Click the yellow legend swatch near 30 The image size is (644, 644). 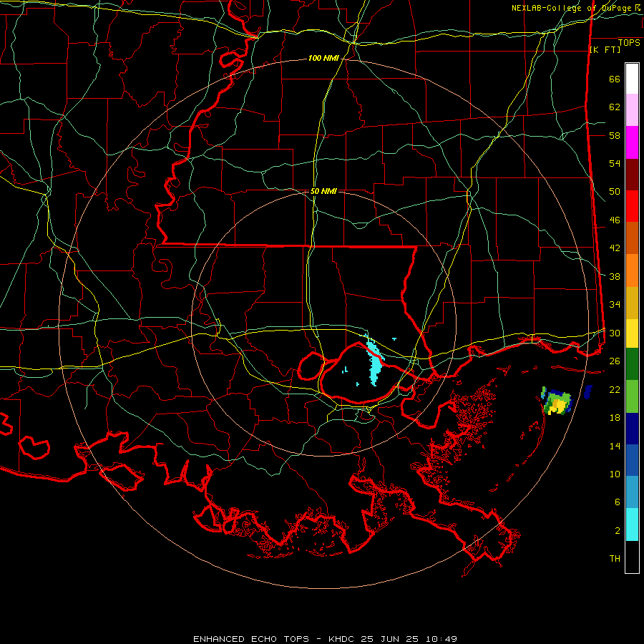coord(632,333)
